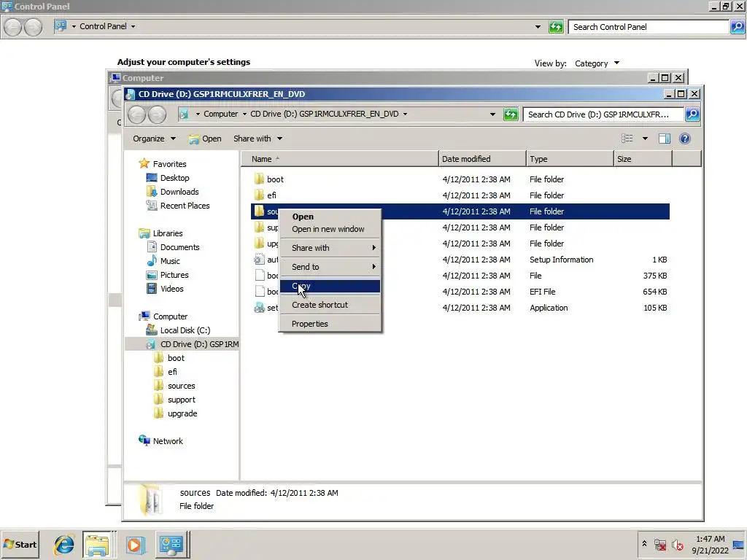This screenshot has height=560, width=747.
Task: Select the setup Application icon
Action: click(x=259, y=308)
